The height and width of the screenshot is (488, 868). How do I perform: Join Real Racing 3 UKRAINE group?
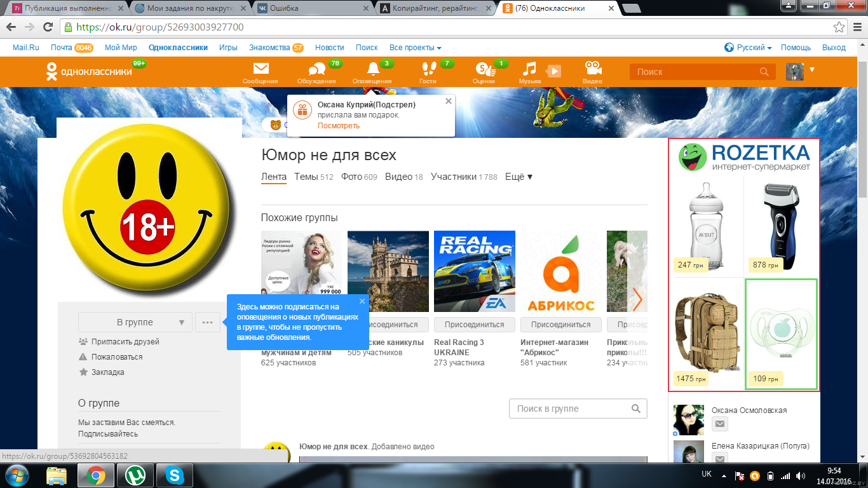pyautogui.click(x=474, y=324)
